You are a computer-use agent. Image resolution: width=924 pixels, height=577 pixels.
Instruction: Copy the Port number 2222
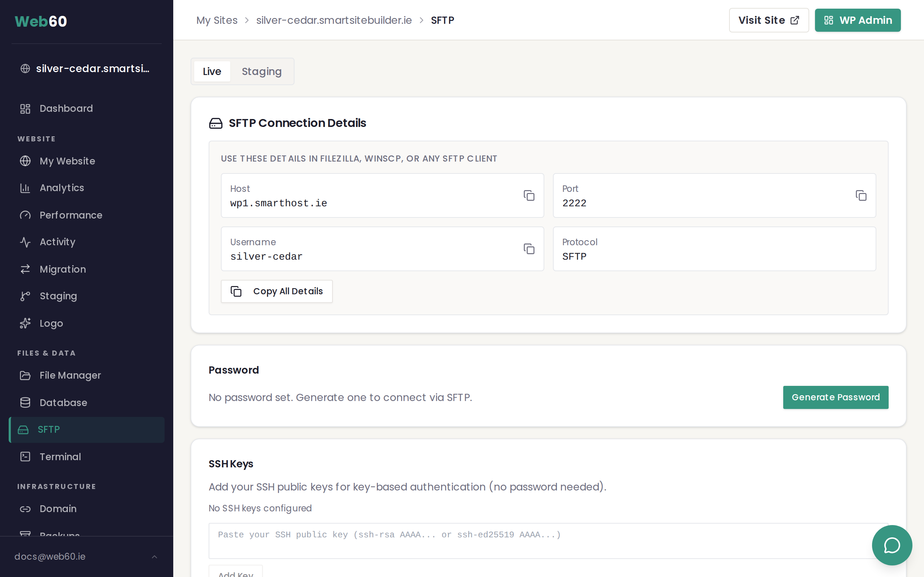click(860, 196)
